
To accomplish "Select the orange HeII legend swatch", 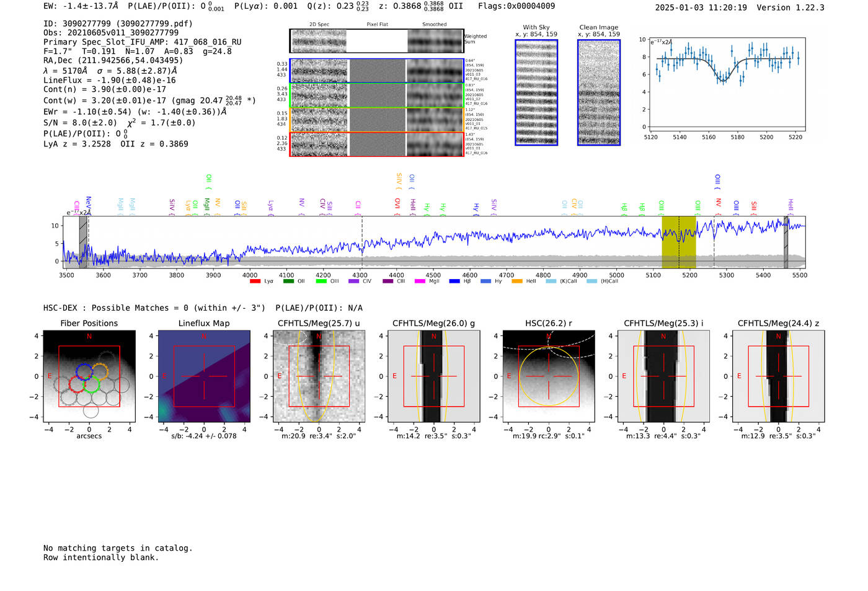I will [x=517, y=281].
